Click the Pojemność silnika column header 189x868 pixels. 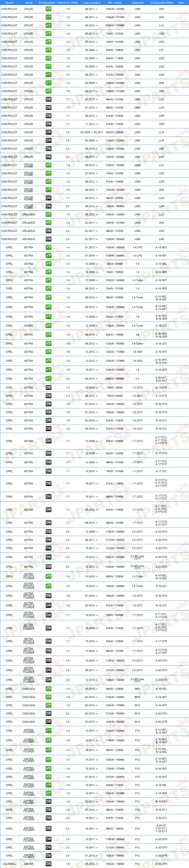[67, 2]
